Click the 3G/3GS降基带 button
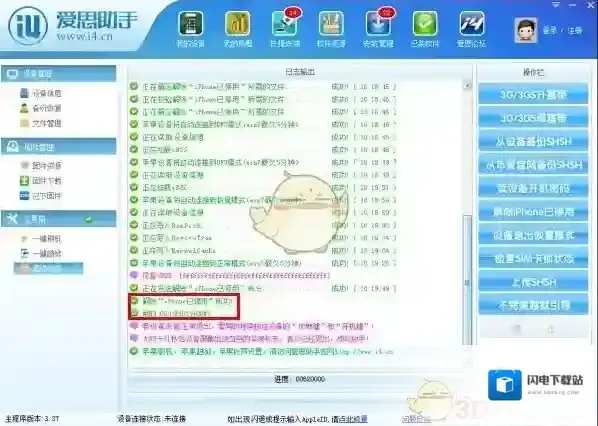 (533, 118)
